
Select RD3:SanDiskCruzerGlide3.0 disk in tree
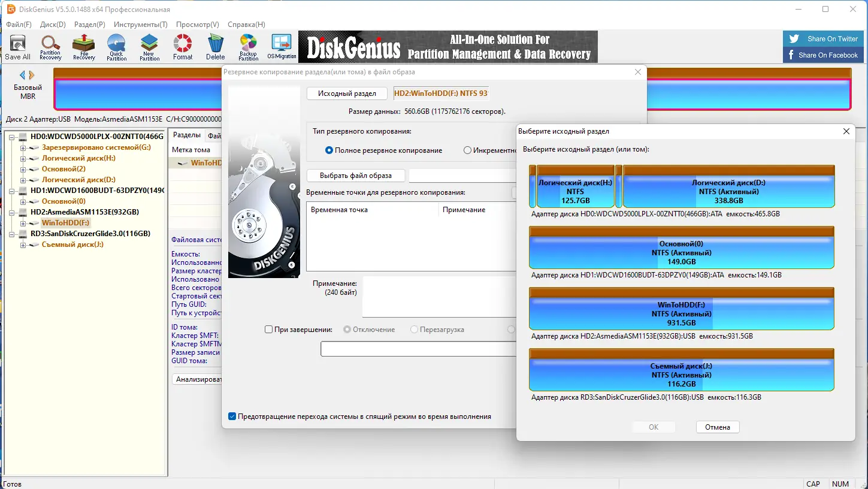90,234
